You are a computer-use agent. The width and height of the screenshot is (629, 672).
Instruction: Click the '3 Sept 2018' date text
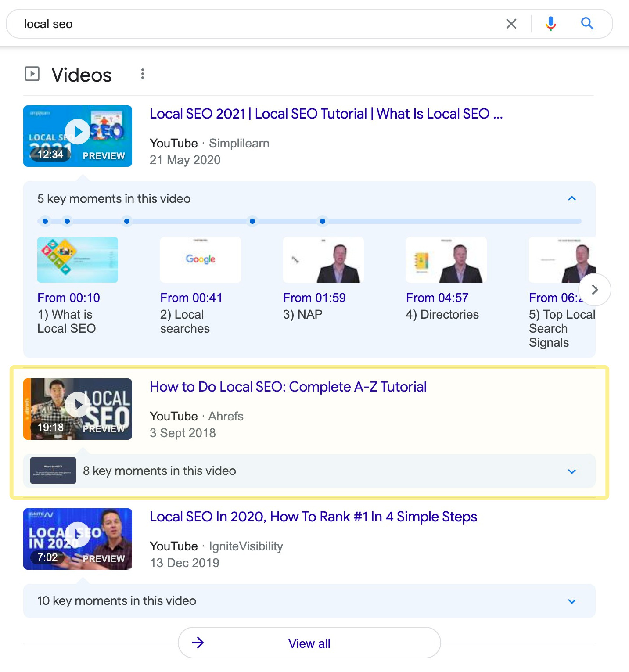pos(183,433)
